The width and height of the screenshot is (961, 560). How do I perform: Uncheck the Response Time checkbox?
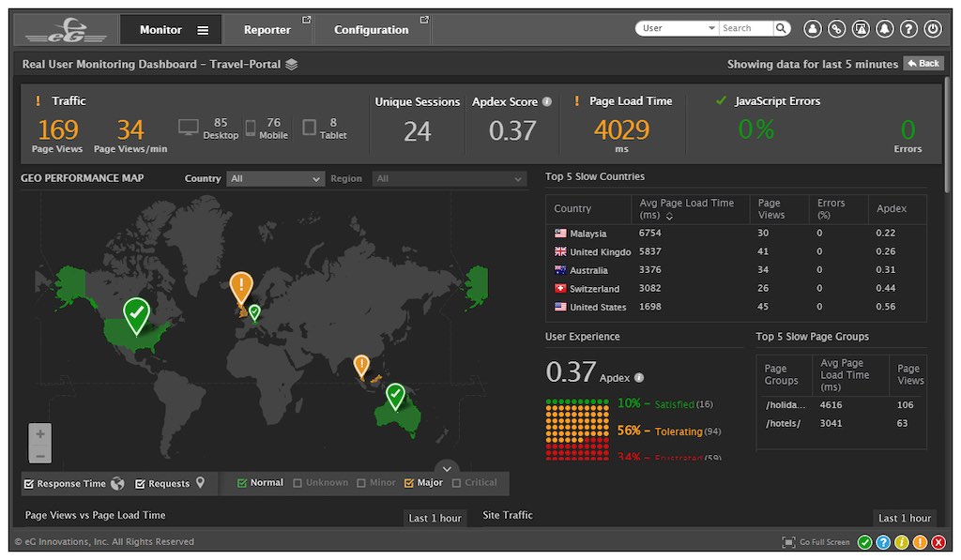(x=29, y=484)
